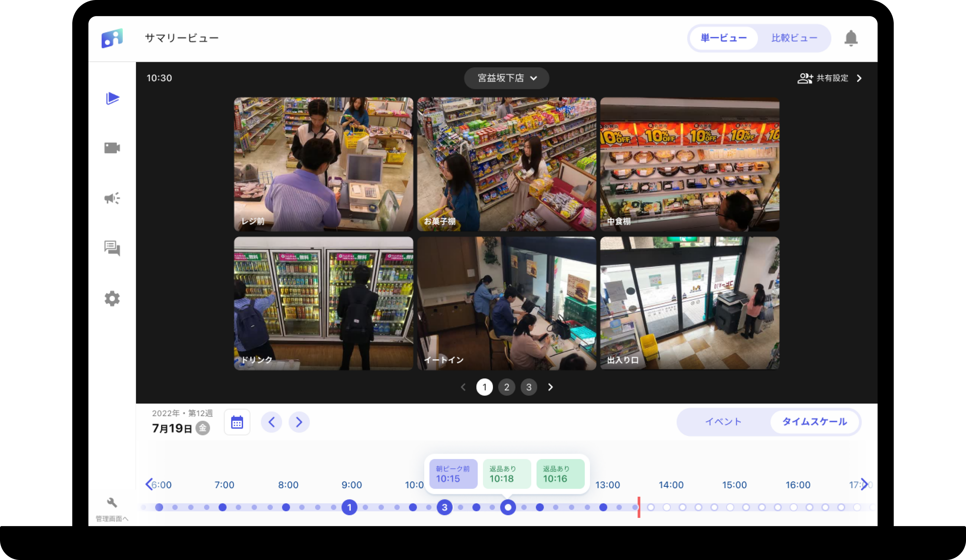Switch to 比較ビュー comparison view
The image size is (966, 560).
click(794, 38)
